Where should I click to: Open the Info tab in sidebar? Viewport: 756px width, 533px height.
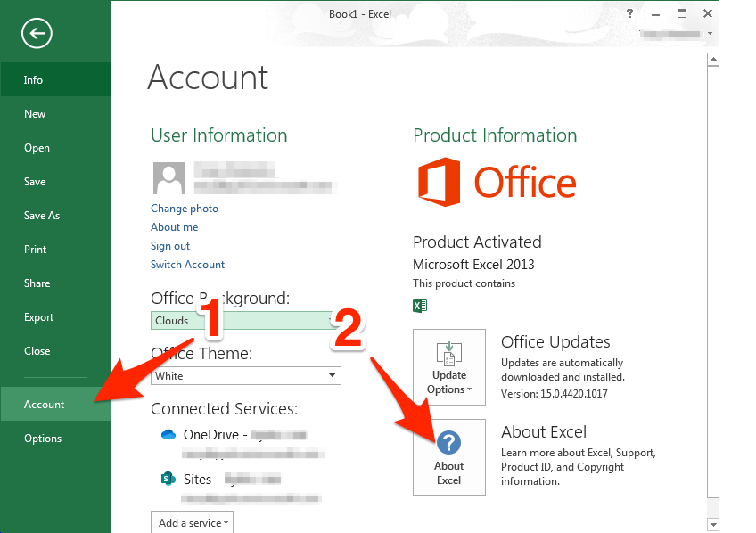pos(55,79)
